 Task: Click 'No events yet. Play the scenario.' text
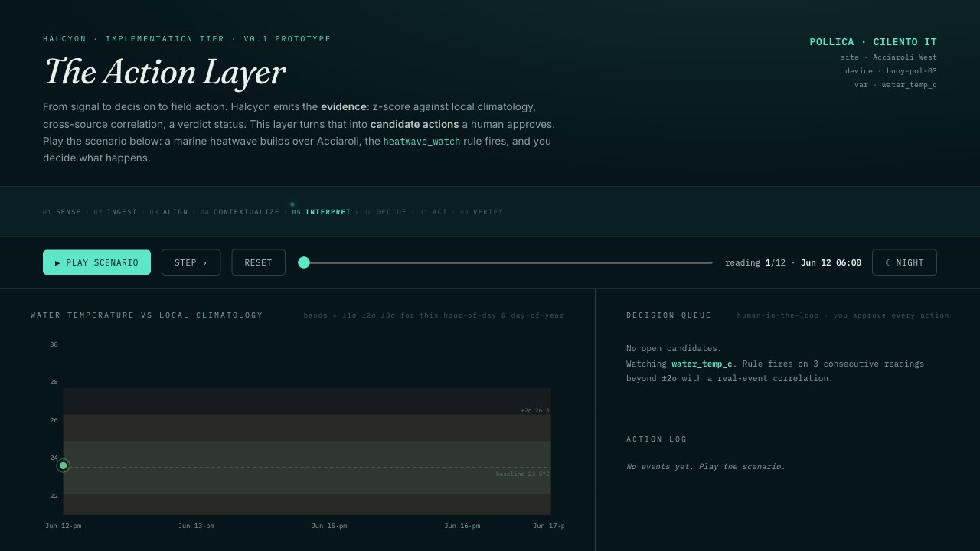click(706, 467)
